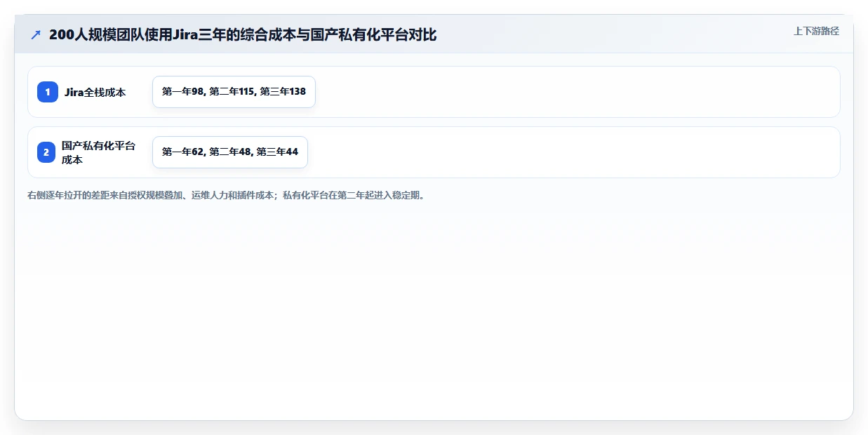Click the 上下游路径 label
868x435 pixels.
click(816, 31)
